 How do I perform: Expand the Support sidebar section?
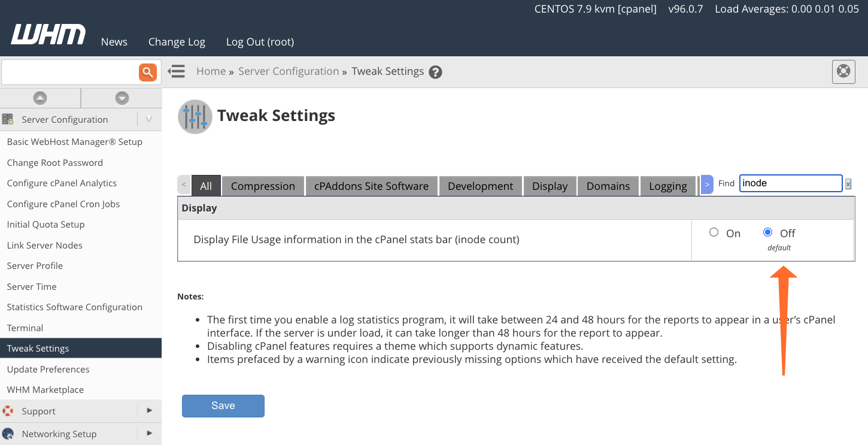149,411
